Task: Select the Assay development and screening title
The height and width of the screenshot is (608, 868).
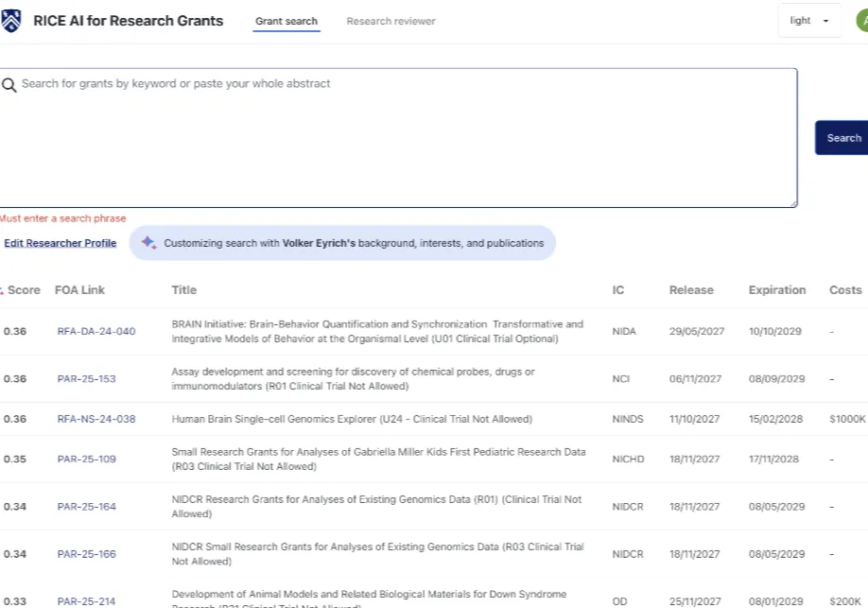Action: click(354, 379)
